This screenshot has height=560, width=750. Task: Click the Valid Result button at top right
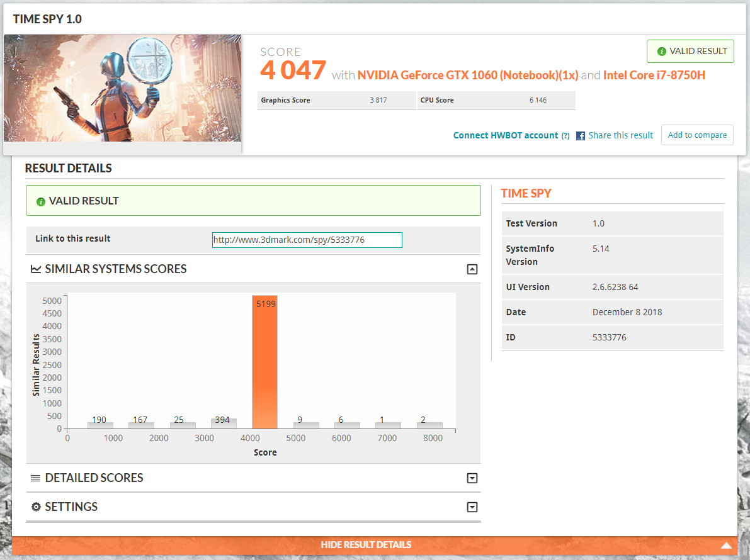pos(690,51)
